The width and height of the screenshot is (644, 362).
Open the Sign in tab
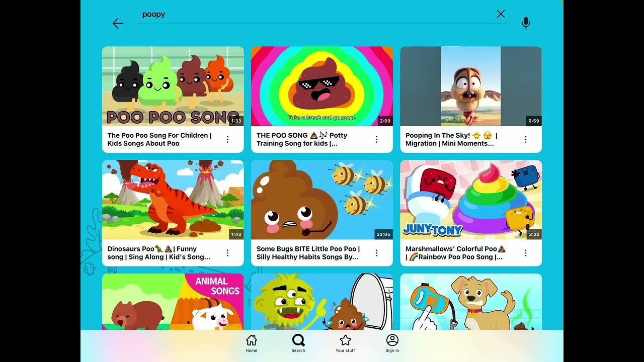[392, 343]
